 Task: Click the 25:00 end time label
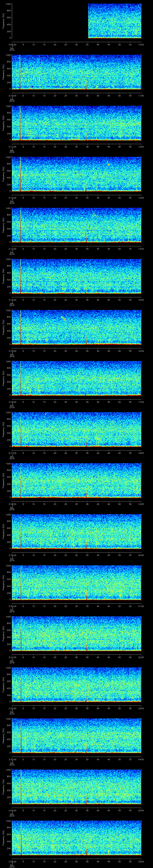point(141,810)
